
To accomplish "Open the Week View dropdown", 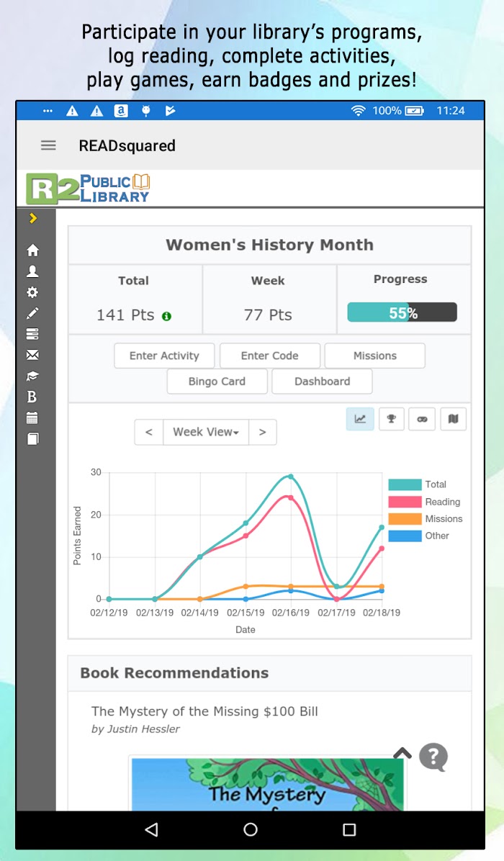I will pyautogui.click(x=206, y=432).
